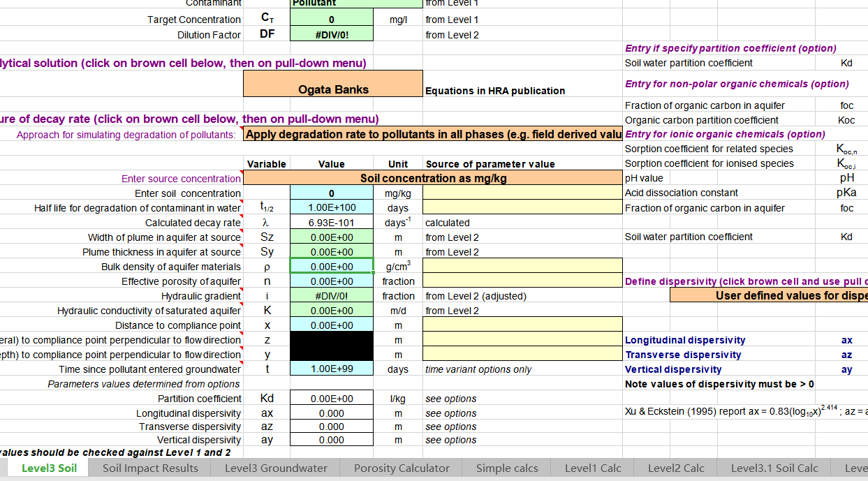Select the Source of parameter value header

490,164
